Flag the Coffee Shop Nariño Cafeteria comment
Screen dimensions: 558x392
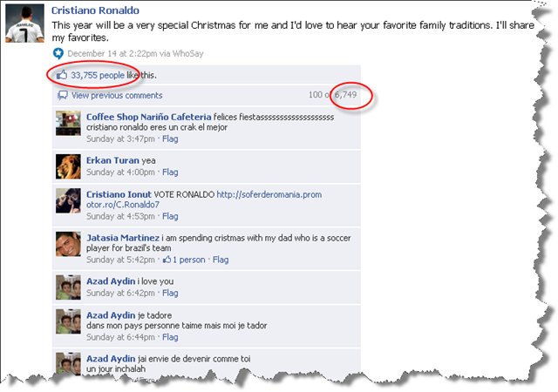click(x=170, y=139)
